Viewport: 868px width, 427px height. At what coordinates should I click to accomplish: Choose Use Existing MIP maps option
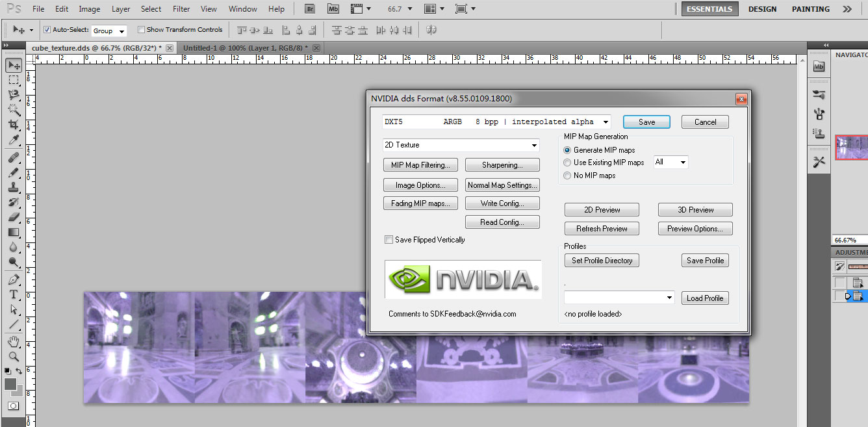pyautogui.click(x=567, y=162)
